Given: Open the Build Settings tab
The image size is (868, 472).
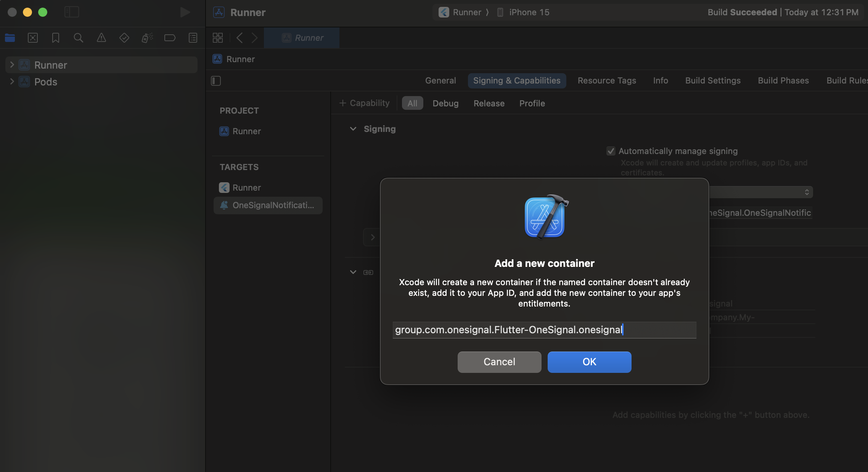Looking at the screenshot, I should pyautogui.click(x=713, y=80).
